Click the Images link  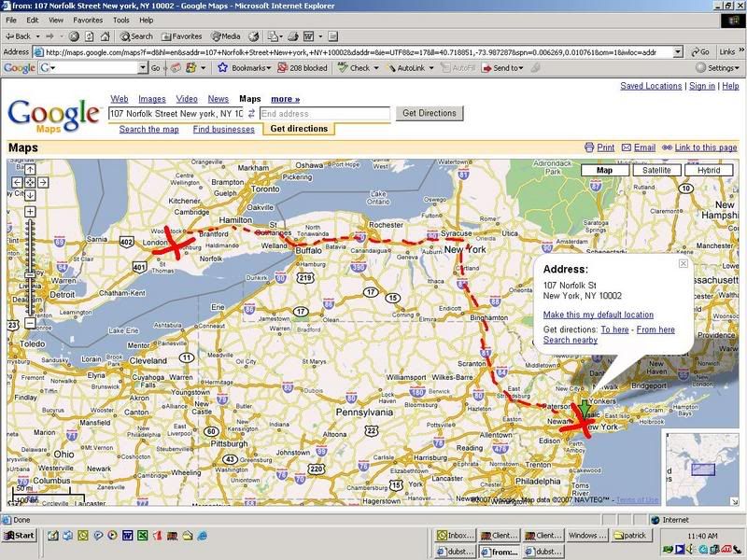[x=152, y=99]
